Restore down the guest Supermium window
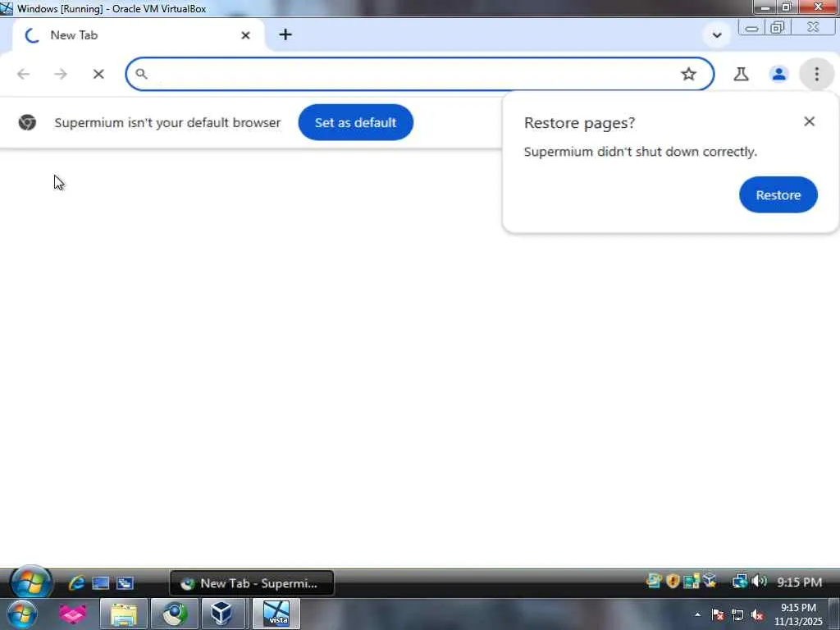 pyautogui.click(x=778, y=27)
